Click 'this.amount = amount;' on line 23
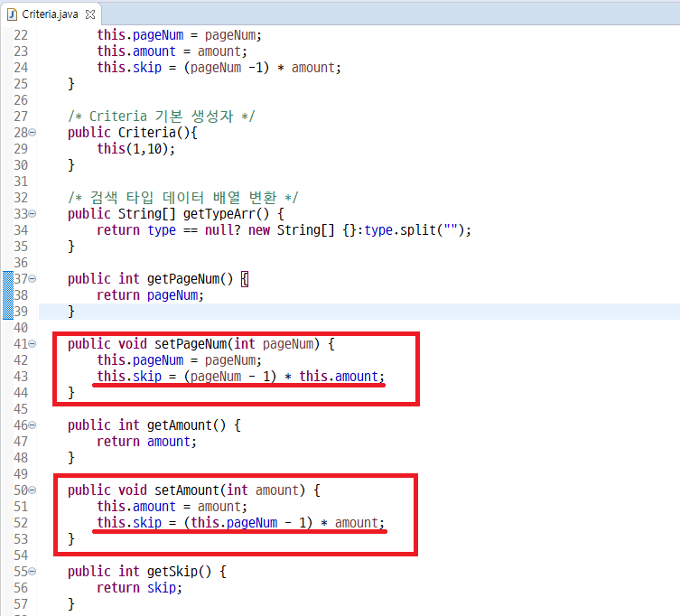Screen dimensions: 680x616 (172, 51)
